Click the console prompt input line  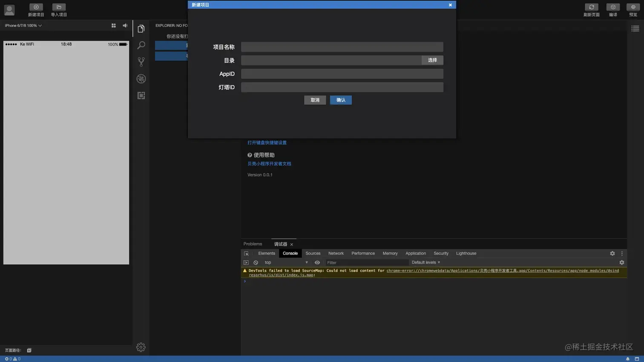pyautogui.click(x=434, y=281)
